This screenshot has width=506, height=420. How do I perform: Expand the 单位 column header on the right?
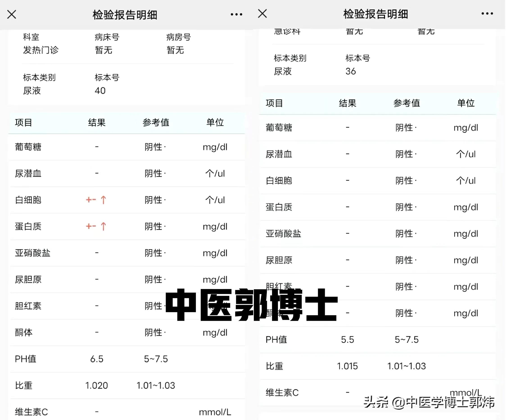466,103
